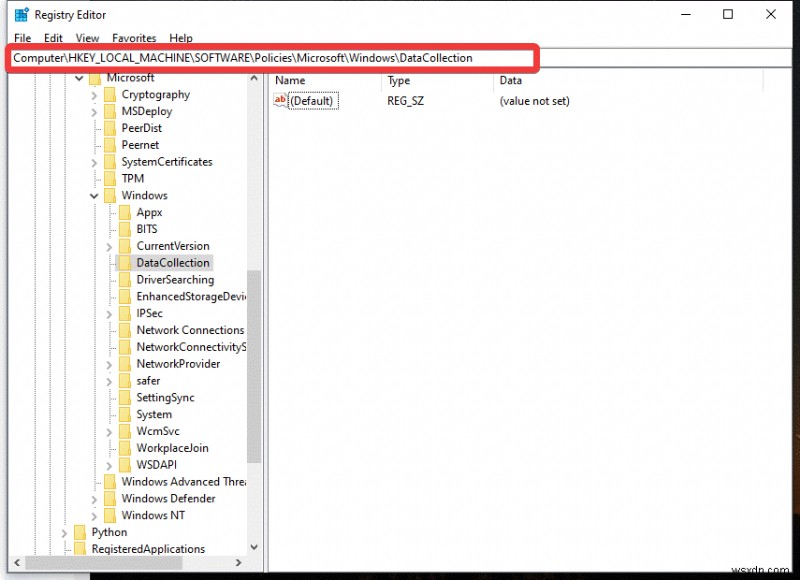Expand the SystemCertificates key
The width and height of the screenshot is (800, 580).
click(x=94, y=161)
